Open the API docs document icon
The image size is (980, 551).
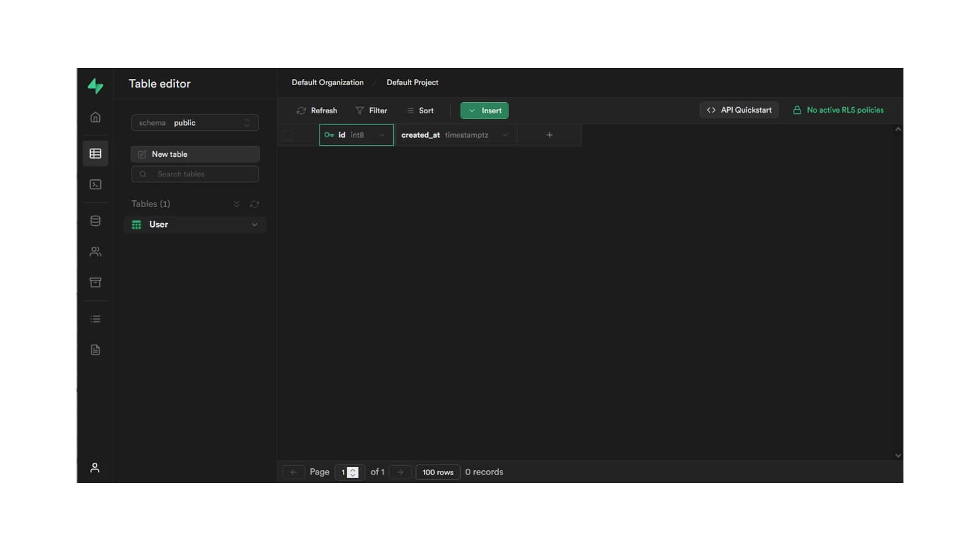(x=96, y=350)
